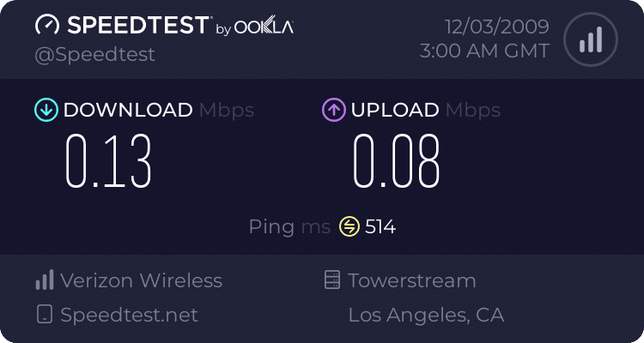Select the 0.13 download speed value
The image size is (644, 343).
pos(108,161)
